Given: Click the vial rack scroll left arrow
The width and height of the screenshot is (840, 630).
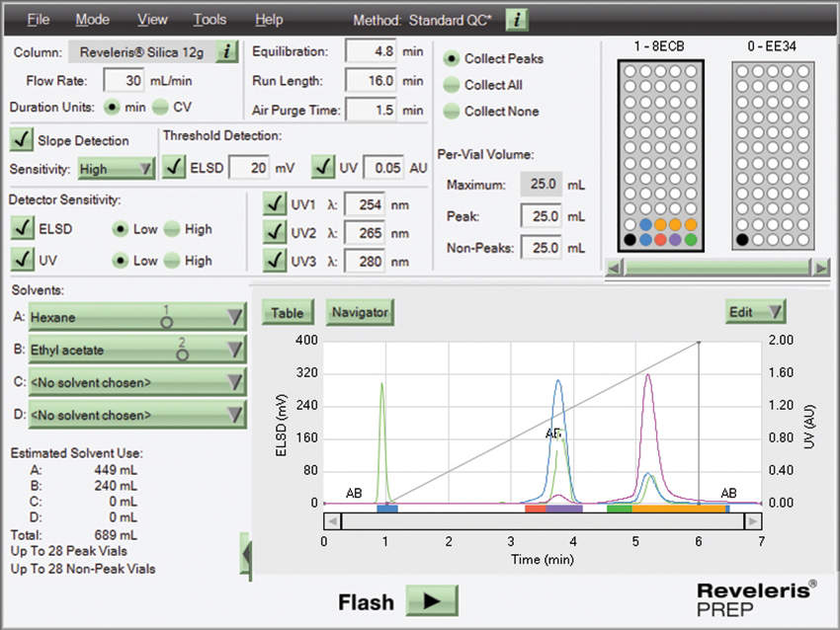Looking at the screenshot, I should click(x=615, y=267).
